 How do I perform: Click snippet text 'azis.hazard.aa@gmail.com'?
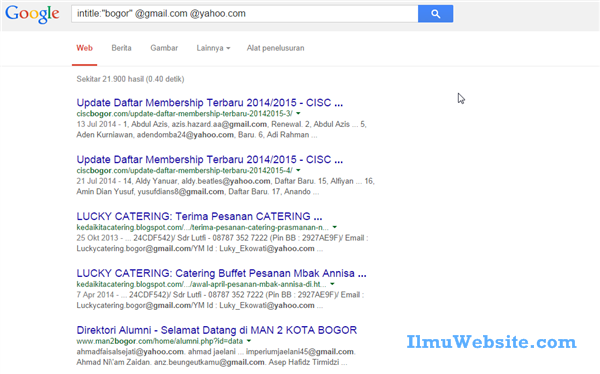(x=219, y=124)
